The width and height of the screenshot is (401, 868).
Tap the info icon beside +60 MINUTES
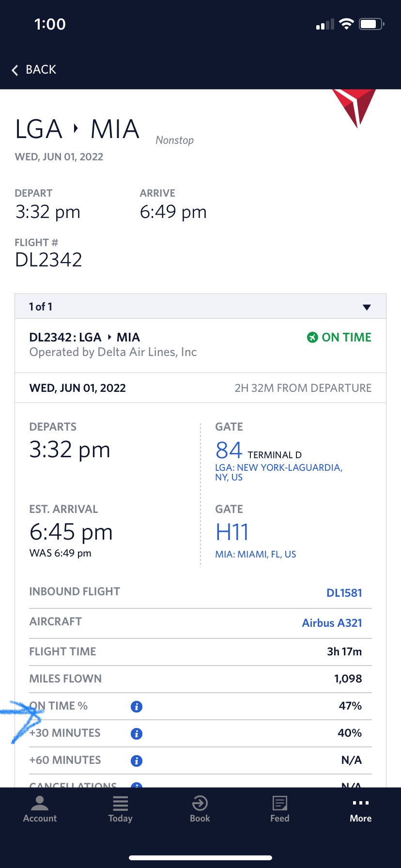[136, 760]
